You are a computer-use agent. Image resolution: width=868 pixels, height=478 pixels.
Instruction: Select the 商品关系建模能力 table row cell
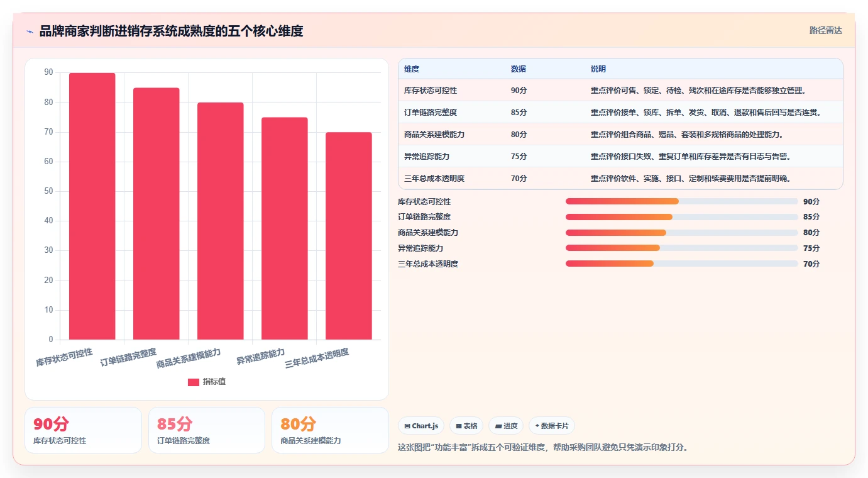coord(434,135)
